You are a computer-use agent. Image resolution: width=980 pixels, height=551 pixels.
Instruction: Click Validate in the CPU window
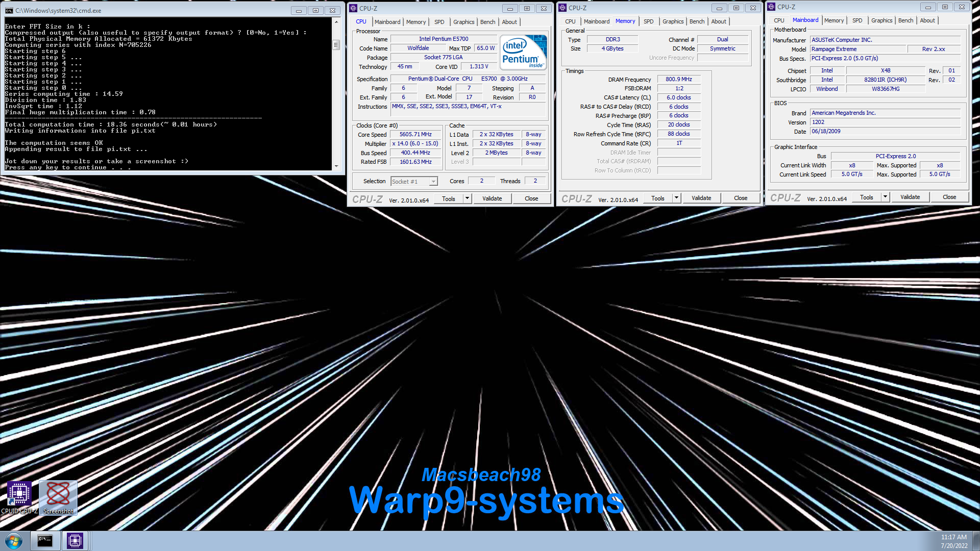point(492,198)
